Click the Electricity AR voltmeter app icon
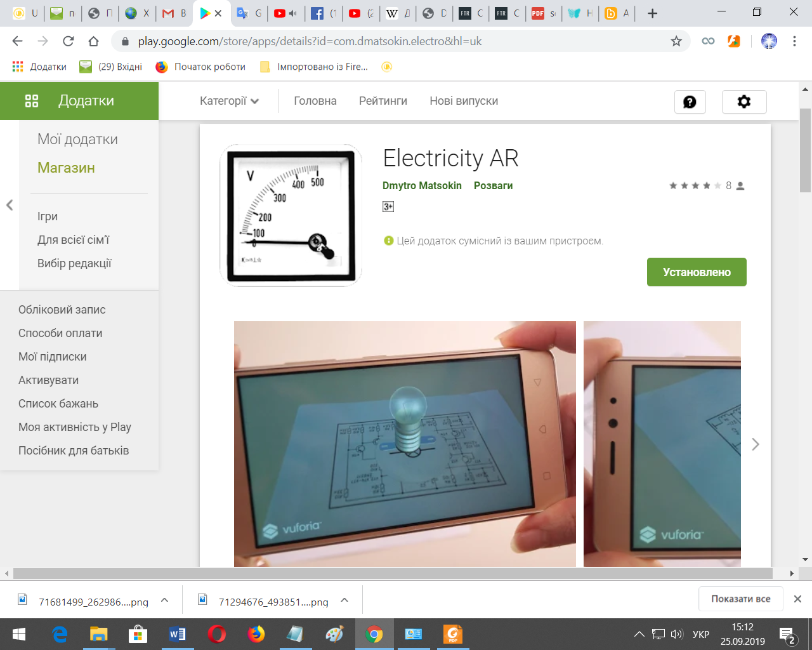Image resolution: width=812 pixels, height=650 pixels. [291, 215]
